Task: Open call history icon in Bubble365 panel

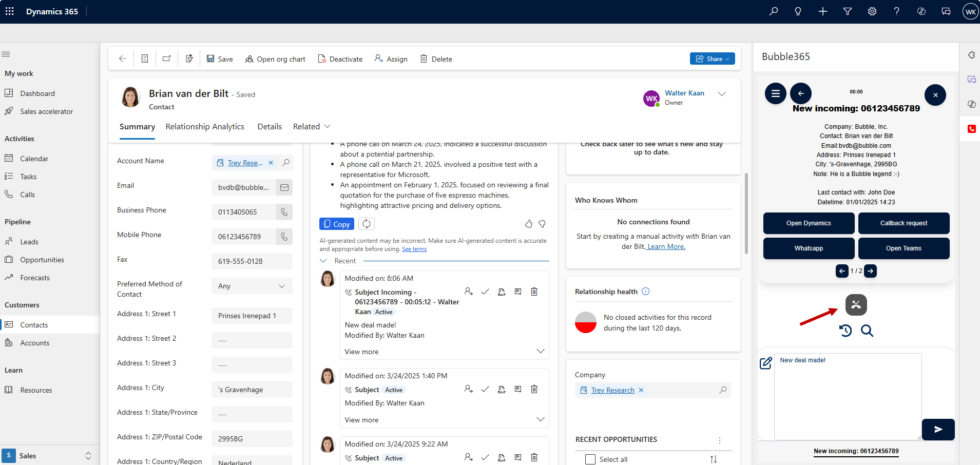Action: (846, 331)
